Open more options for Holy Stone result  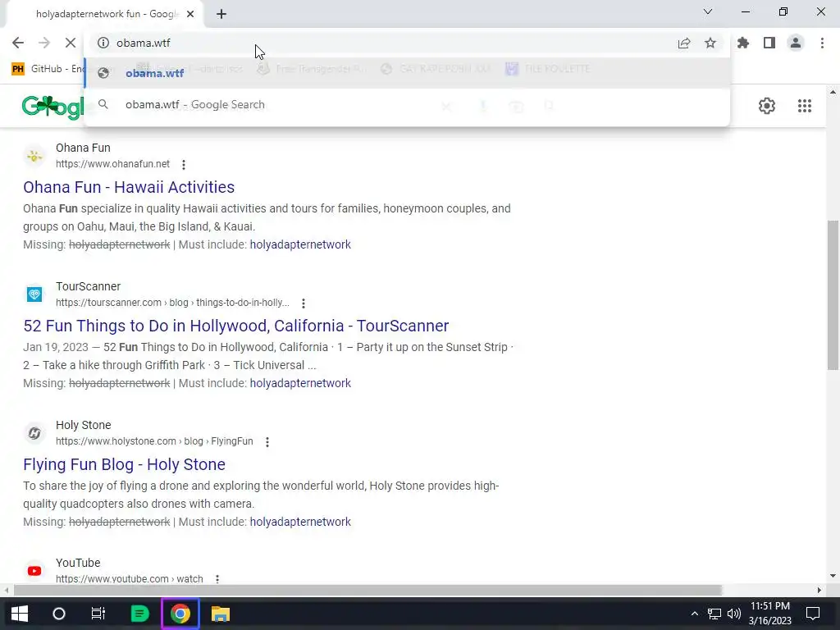[267, 442]
